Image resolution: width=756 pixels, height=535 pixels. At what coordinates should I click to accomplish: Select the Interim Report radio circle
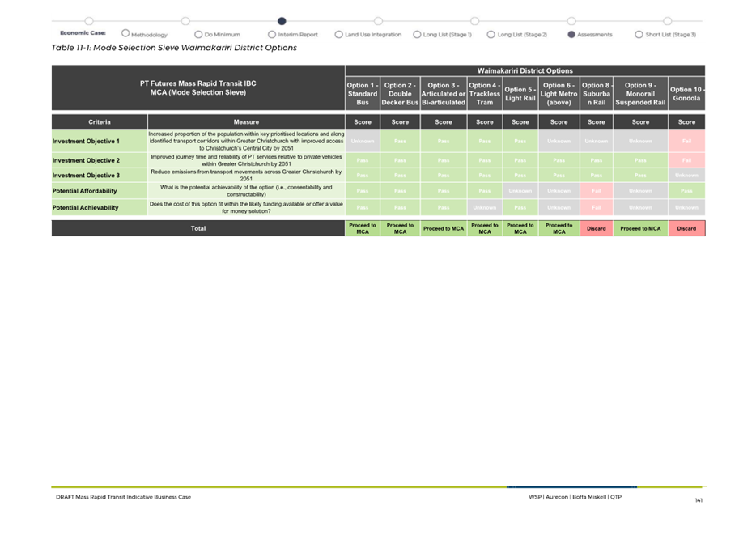(x=272, y=34)
